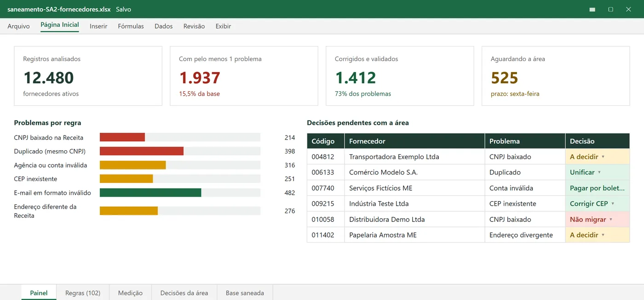Close the spreadsheet window

tap(628, 9)
